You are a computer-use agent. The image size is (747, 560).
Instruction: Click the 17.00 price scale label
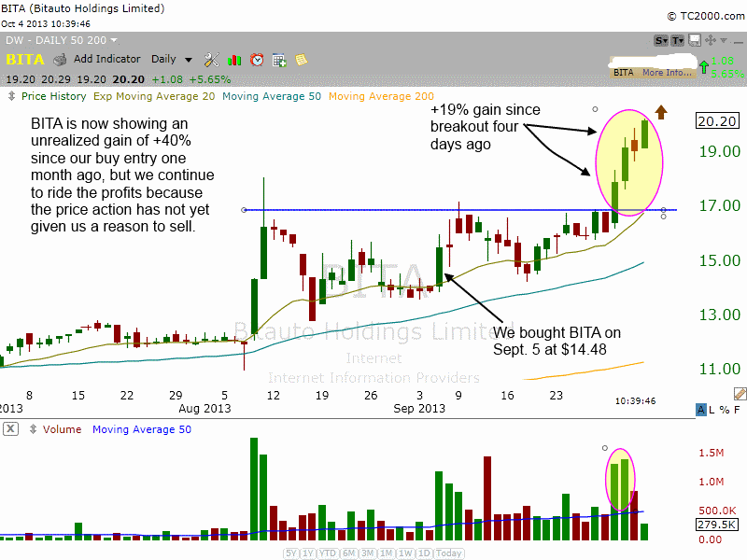pyautogui.click(x=719, y=205)
